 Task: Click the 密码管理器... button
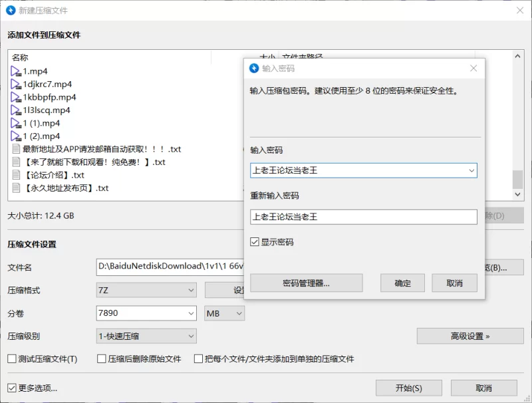(x=307, y=283)
